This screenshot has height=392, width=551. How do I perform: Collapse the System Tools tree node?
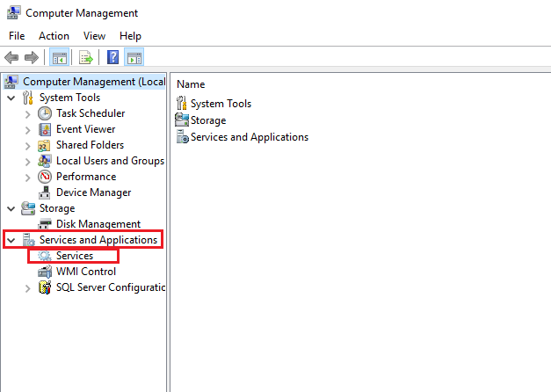11,98
